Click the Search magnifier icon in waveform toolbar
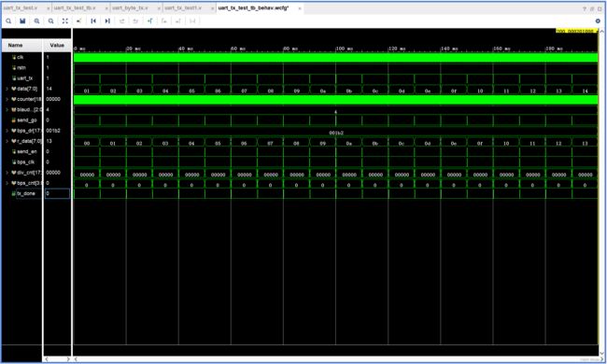Image resolution: width=607 pixels, height=364 pixels. (x=8, y=21)
